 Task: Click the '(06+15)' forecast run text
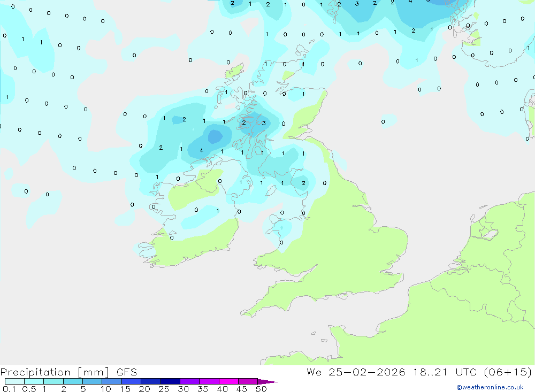coord(508,372)
